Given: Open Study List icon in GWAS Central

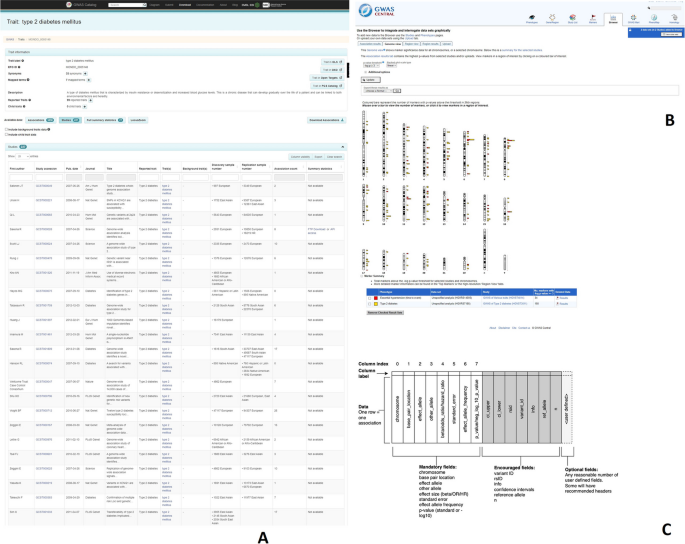Looking at the screenshot, I should pos(572,18).
